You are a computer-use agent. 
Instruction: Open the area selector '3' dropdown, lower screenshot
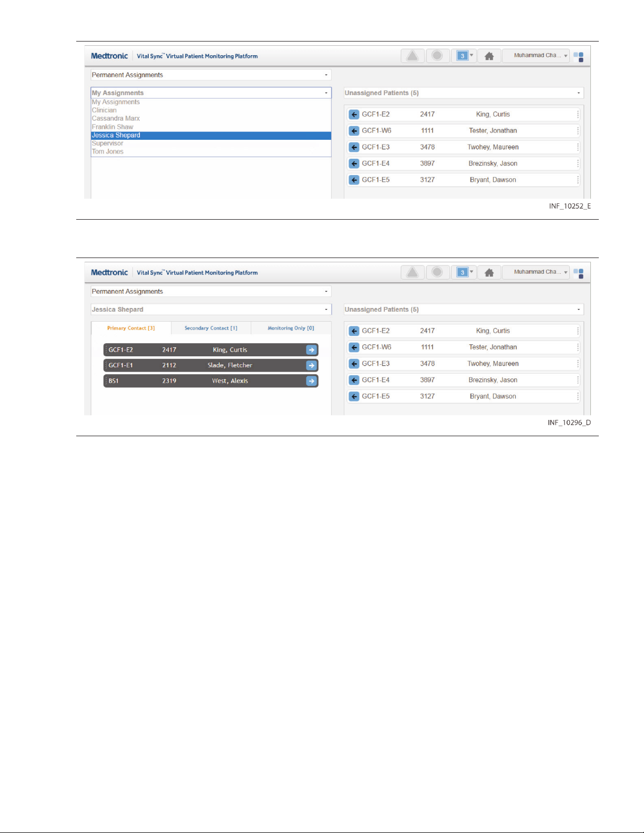point(464,272)
